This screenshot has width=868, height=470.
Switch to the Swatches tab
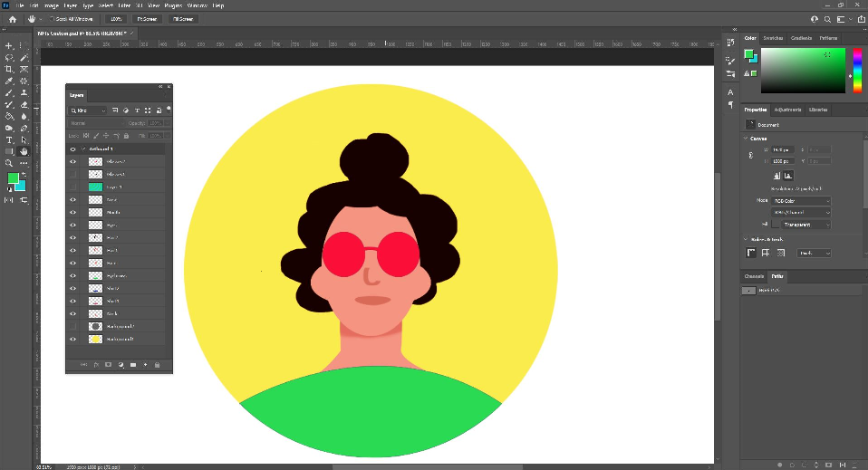[773, 38]
